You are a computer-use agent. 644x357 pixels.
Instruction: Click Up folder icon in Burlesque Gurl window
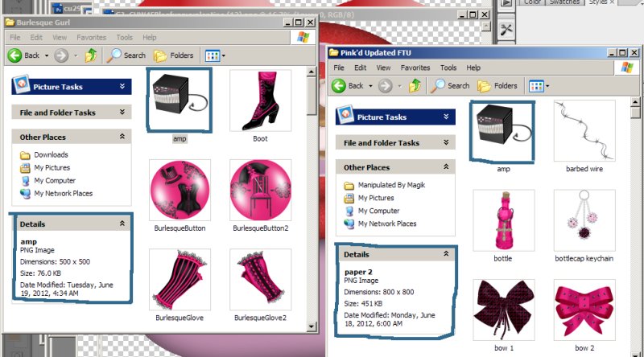(91, 55)
